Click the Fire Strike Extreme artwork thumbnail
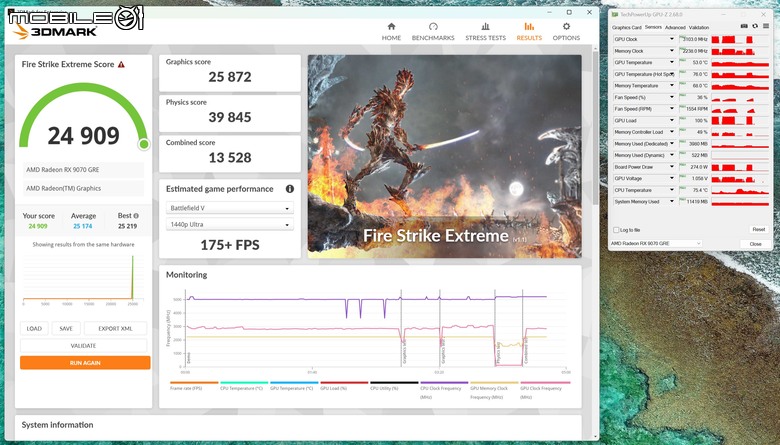 (x=445, y=156)
